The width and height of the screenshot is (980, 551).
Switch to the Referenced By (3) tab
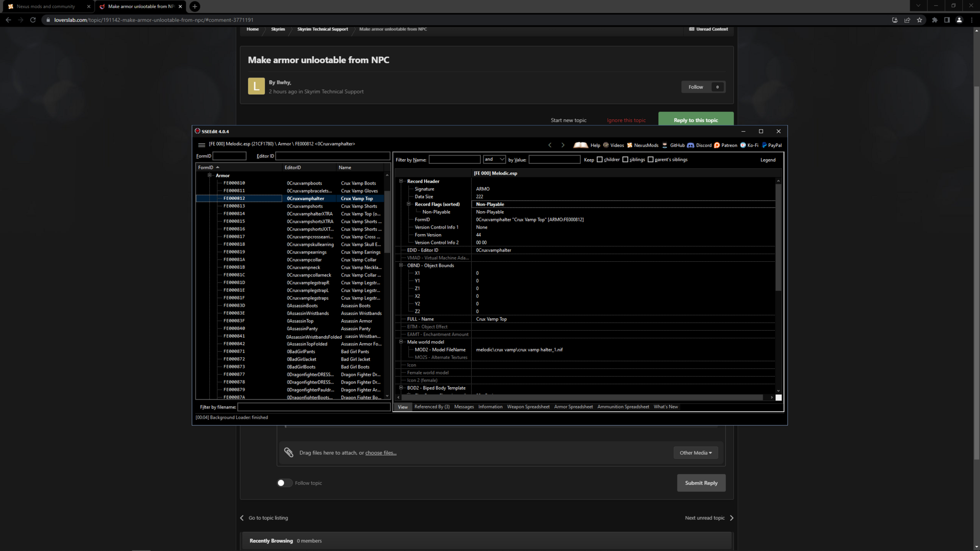(x=432, y=407)
